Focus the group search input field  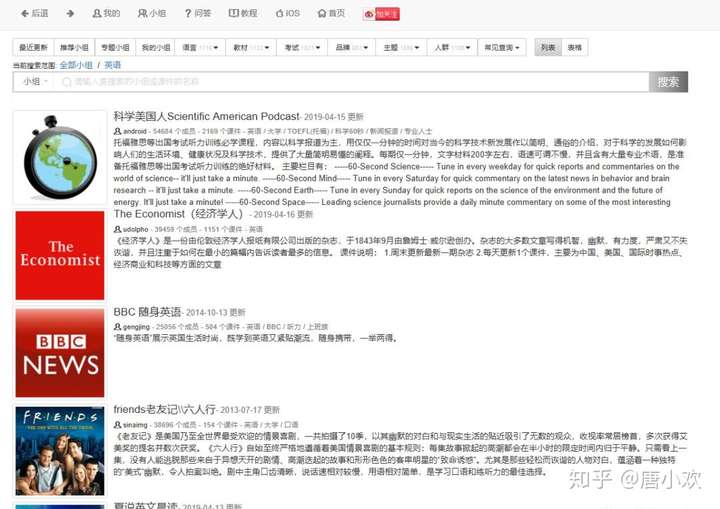pos(351,82)
